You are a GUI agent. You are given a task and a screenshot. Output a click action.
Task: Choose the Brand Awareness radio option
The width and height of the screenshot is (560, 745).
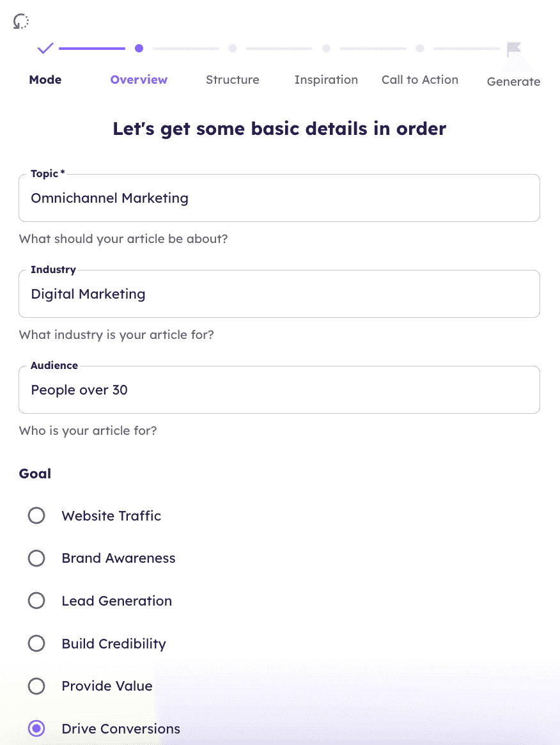[36, 558]
